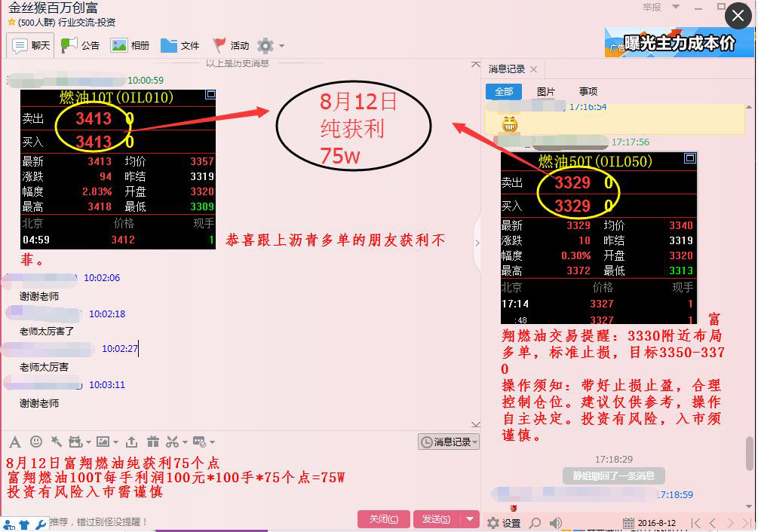Screen dimensions: 758x532
Task: Click the 老师太厉害了 chat message
Action: [x=47, y=332]
